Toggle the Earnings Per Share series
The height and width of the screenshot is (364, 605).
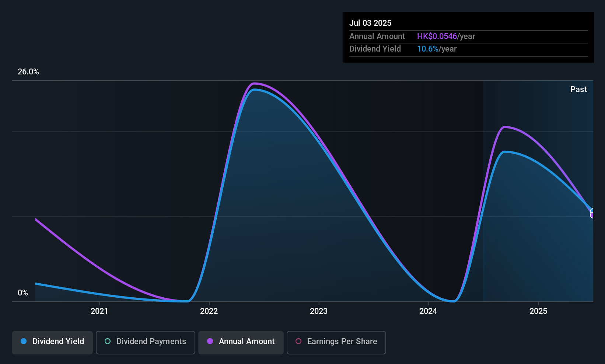tap(336, 343)
